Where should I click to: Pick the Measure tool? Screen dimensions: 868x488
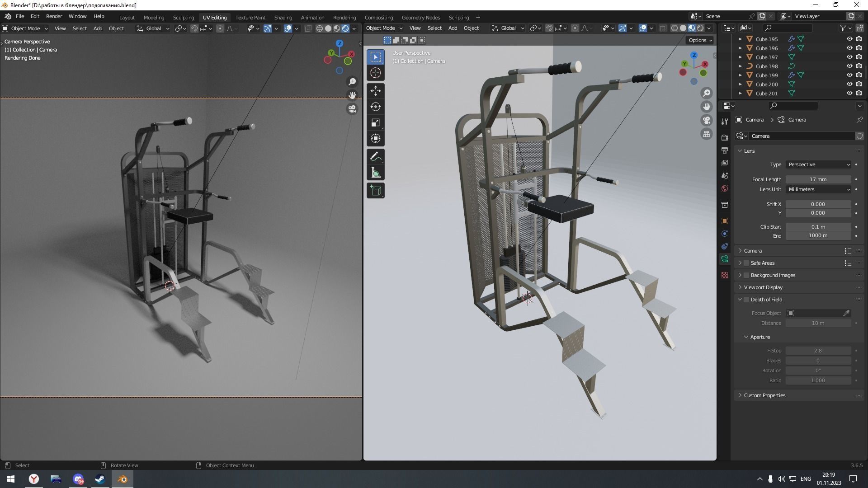[376, 173]
